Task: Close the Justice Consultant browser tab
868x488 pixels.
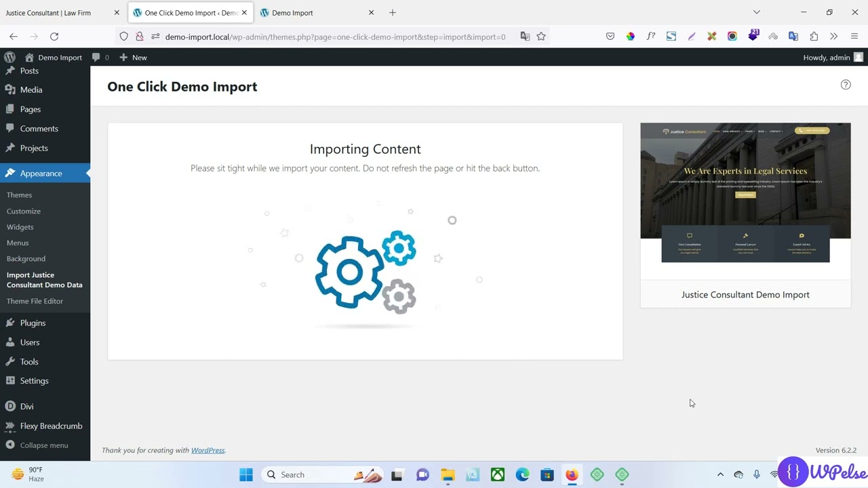Action: coord(117,13)
